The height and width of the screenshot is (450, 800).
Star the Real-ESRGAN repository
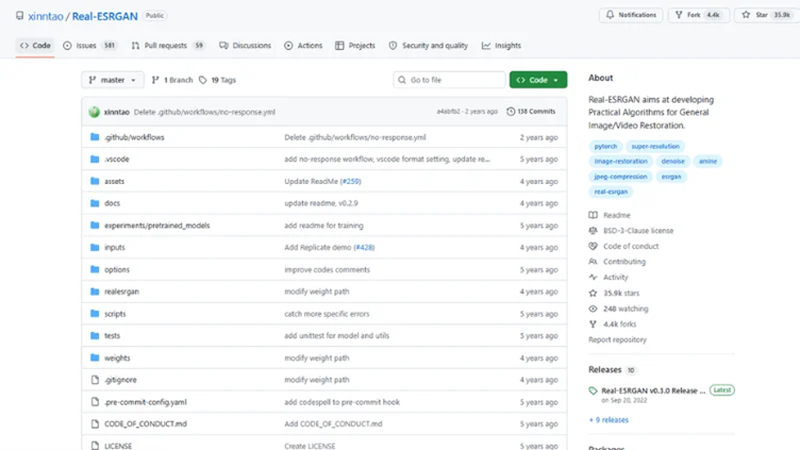click(766, 15)
